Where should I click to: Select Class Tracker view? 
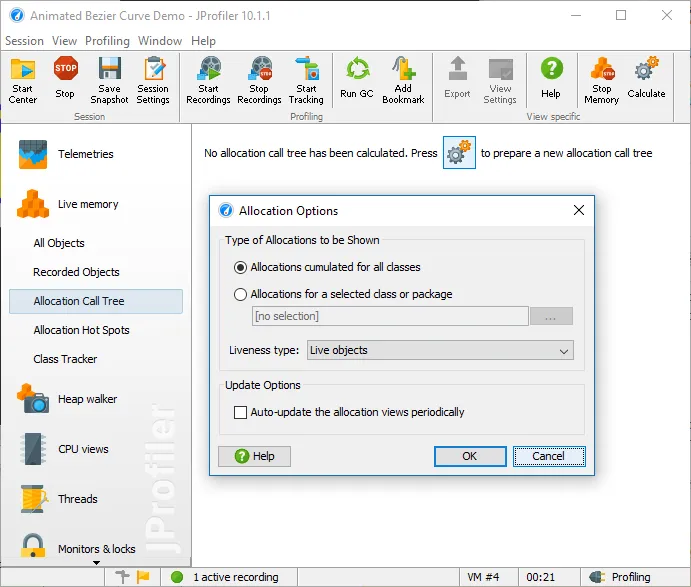tap(65, 359)
